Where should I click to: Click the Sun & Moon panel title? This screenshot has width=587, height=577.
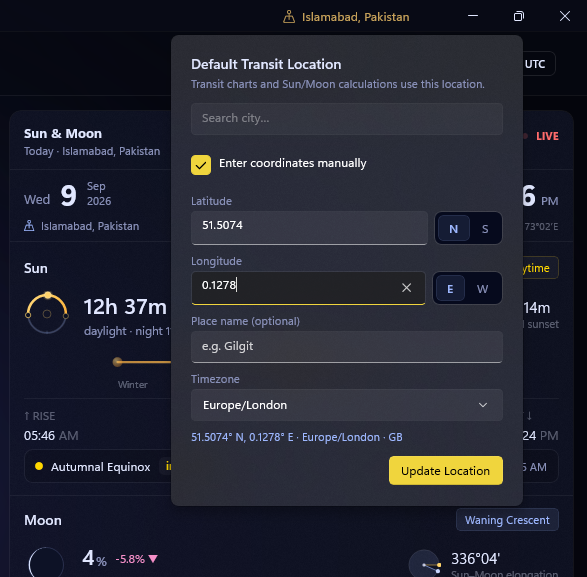pyautogui.click(x=63, y=134)
